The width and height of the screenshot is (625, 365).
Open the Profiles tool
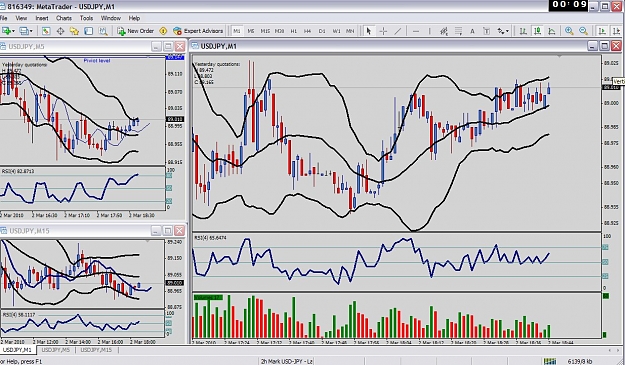[x=24, y=31]
